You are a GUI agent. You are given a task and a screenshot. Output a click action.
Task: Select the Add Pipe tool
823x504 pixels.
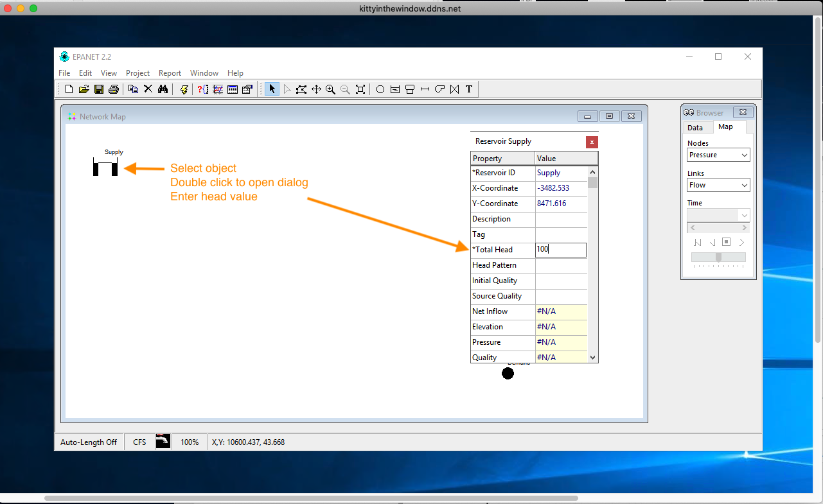pyautogui.click(x=425, y=89)
